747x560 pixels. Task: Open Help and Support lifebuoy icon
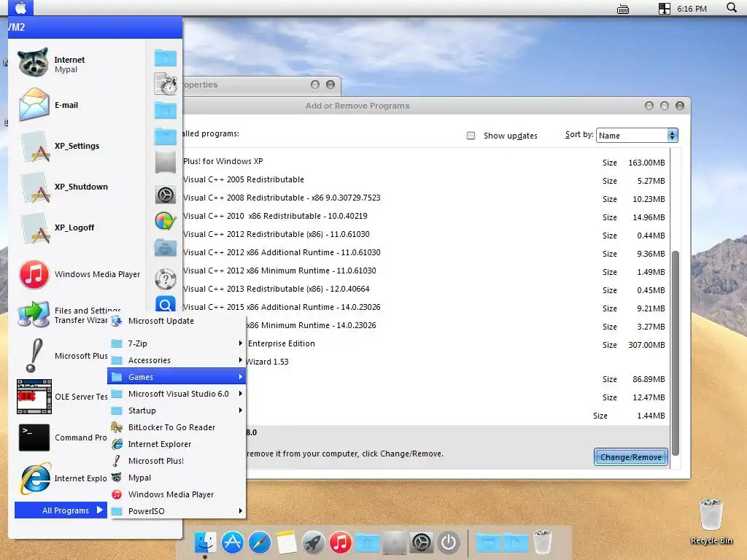(x=166, y=279)
